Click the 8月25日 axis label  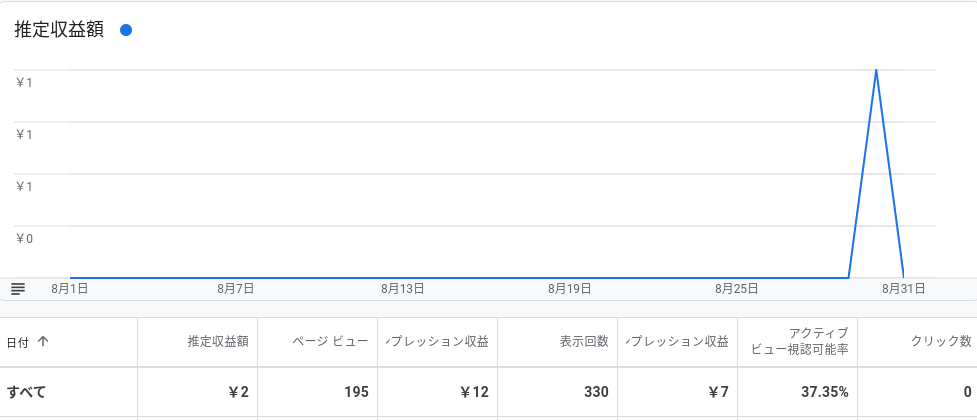[736, 289]
